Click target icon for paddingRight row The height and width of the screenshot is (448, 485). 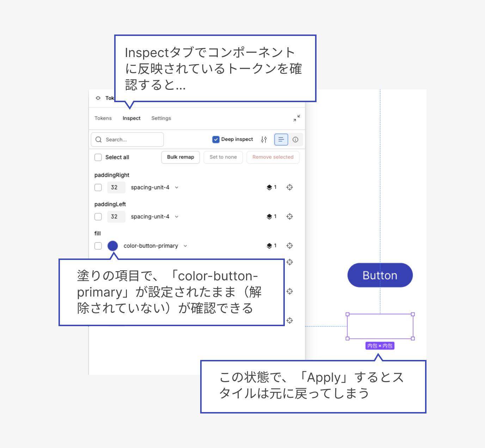[289, 187]
